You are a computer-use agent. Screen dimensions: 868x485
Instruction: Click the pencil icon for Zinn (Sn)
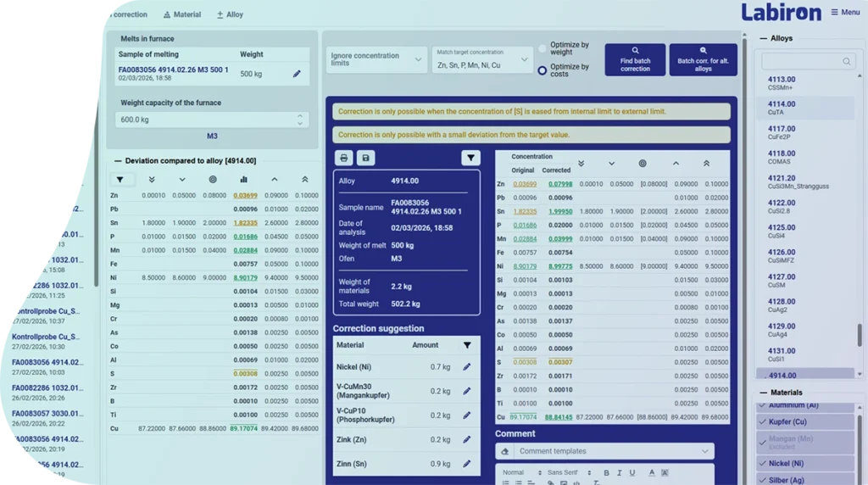tap(466, 464)
